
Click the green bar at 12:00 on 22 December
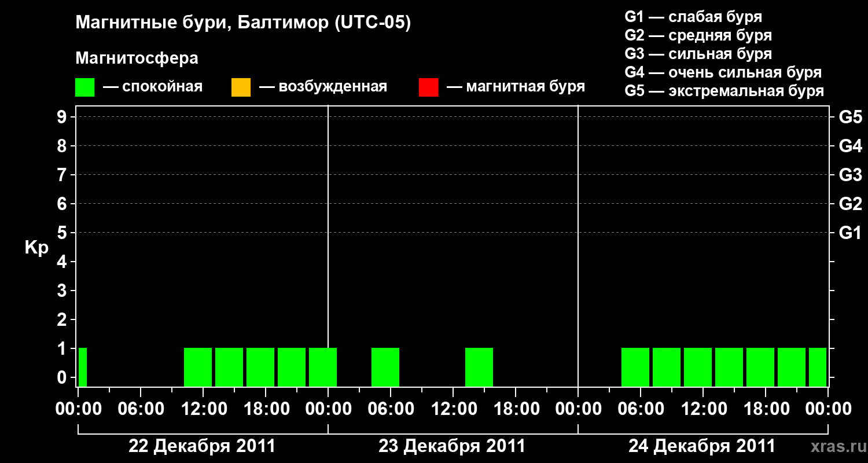click(x=198, y=367)
